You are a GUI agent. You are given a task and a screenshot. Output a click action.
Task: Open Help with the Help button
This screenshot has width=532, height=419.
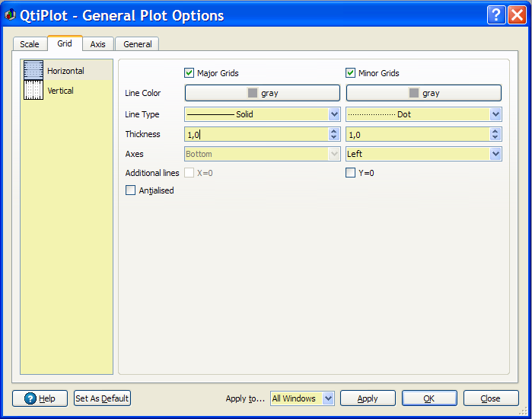(40, 398)
